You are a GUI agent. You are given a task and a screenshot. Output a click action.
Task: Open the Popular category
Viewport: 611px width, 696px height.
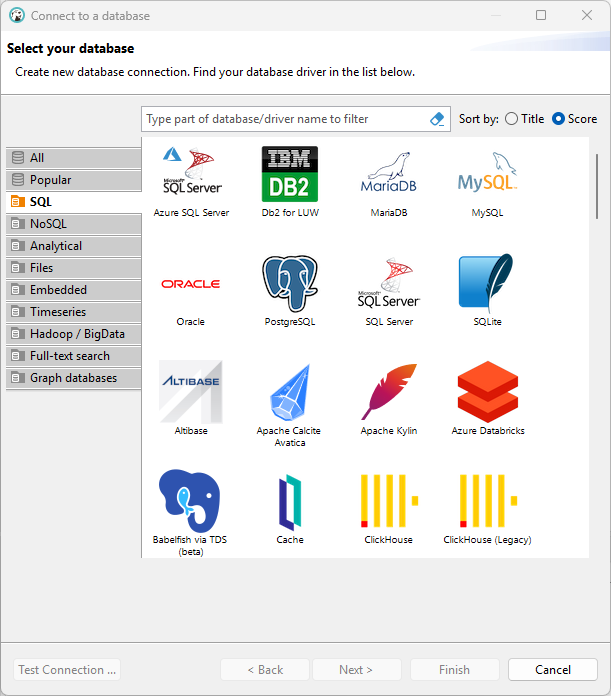(x=74, y=180)
